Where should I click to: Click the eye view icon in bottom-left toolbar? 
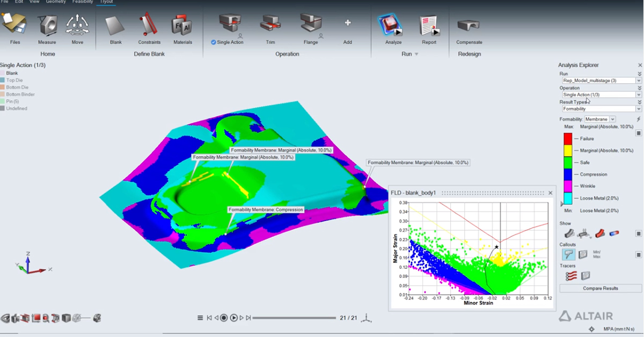(5, 318)
